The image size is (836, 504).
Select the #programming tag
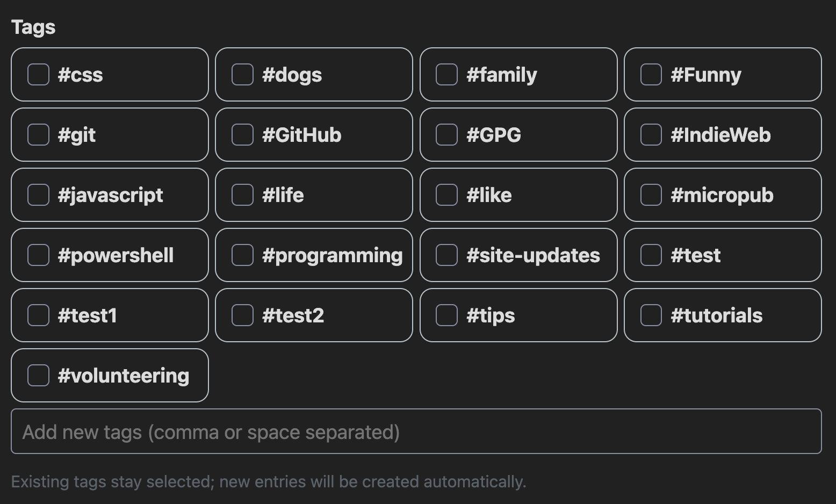(242, 255)
